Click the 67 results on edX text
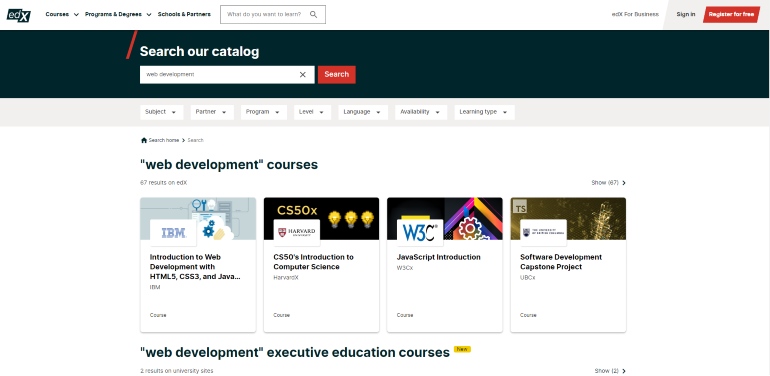This screenshot has height=376, width=770. point(164,183)
